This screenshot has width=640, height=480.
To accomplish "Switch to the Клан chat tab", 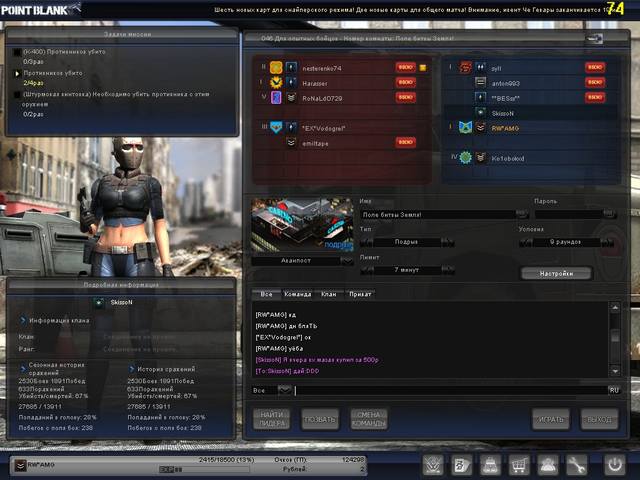I will pos(329,294).
